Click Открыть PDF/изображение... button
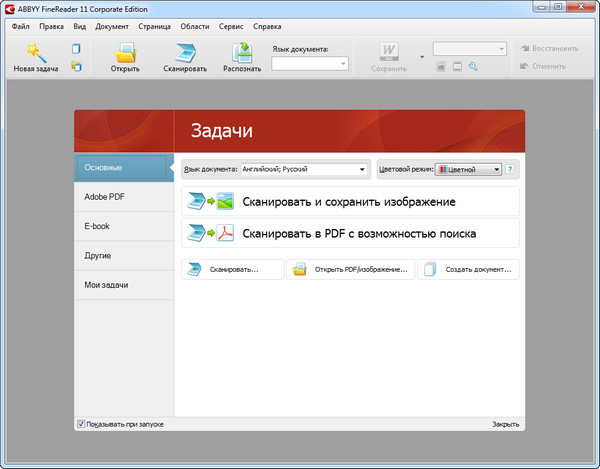 (x=351, y=269)
